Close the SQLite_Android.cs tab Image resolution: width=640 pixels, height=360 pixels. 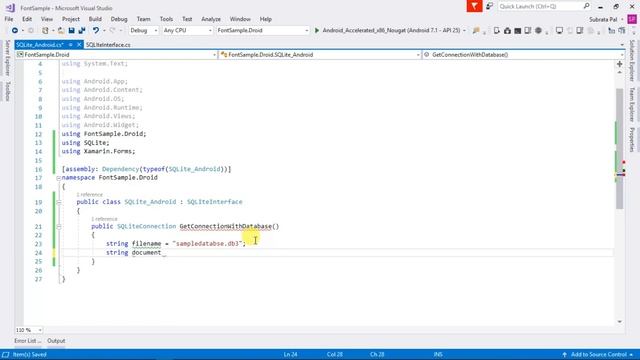(x=79, y=45)
